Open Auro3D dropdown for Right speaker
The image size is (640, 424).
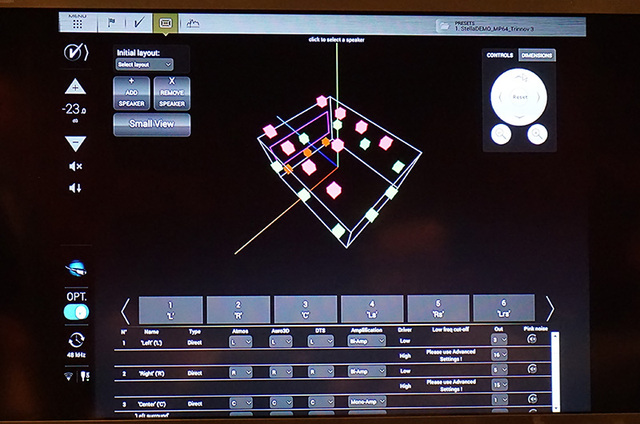(x=281, y=372)
